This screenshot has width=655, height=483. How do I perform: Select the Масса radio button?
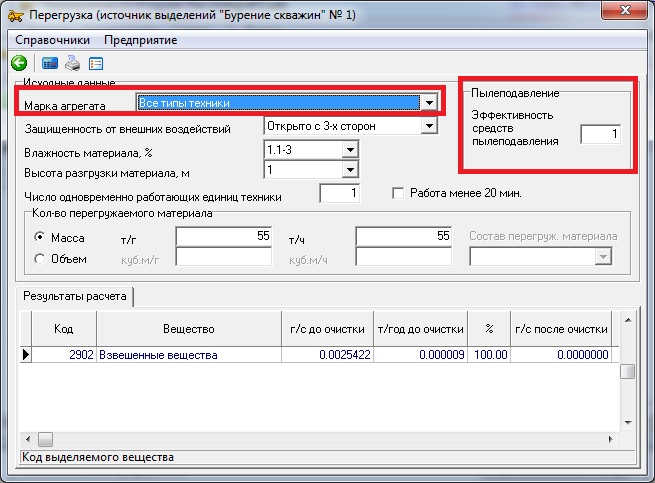40,238
